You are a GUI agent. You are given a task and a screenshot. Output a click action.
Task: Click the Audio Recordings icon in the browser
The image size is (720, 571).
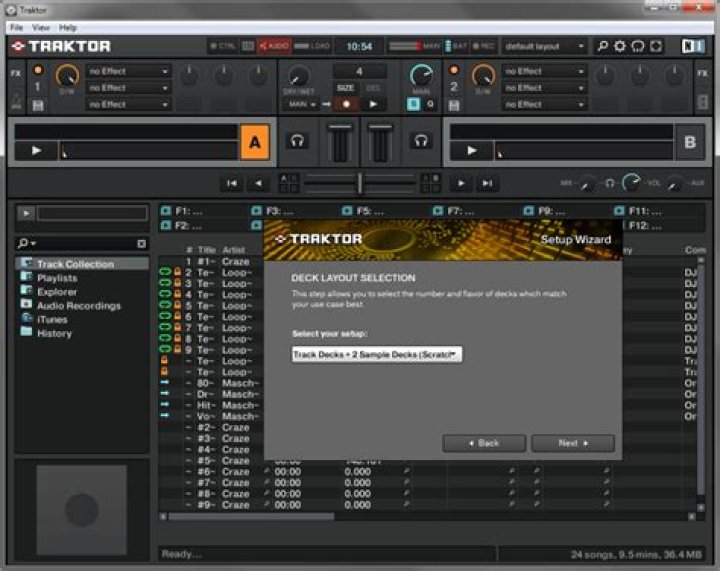26,305
